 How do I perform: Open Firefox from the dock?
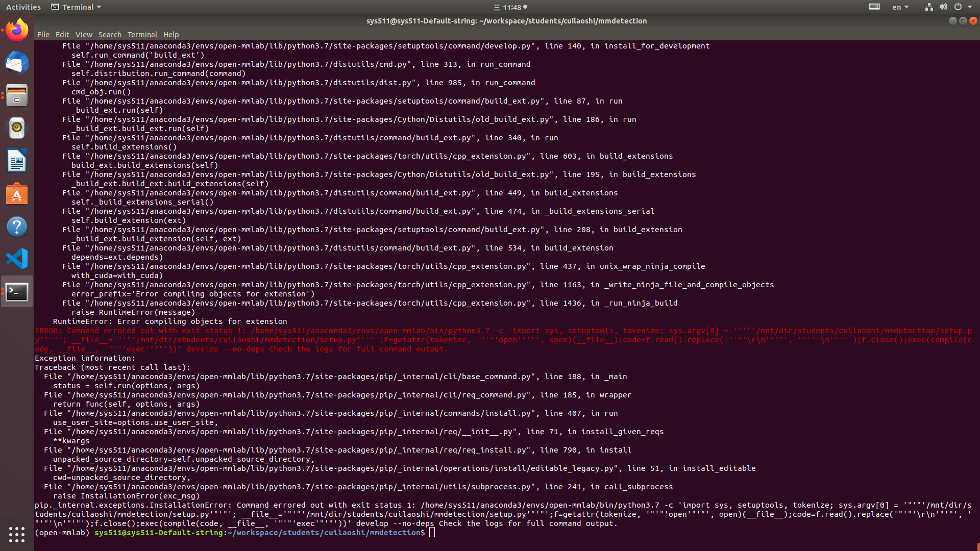[17, 29]
